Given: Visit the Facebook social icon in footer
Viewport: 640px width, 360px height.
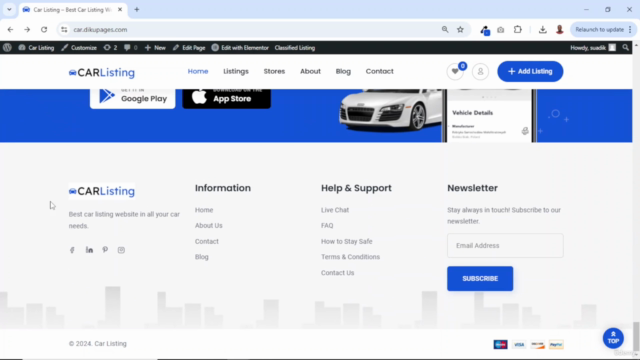Looking at the screenshot, I should click(72, 250).
